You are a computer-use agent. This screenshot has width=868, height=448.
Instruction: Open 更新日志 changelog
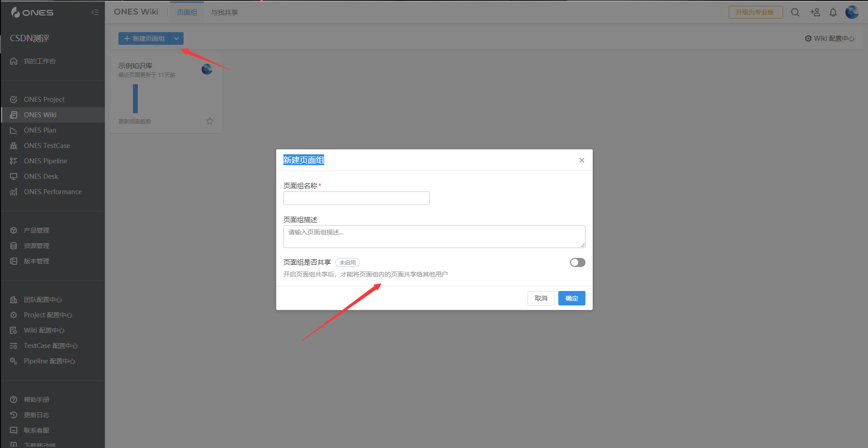point(53,415)
